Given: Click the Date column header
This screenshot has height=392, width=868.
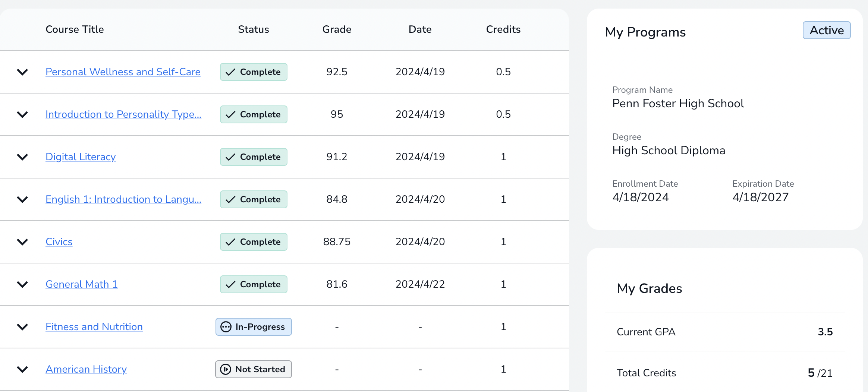Looking at the screenshot, I should click(x=420, y=29).
